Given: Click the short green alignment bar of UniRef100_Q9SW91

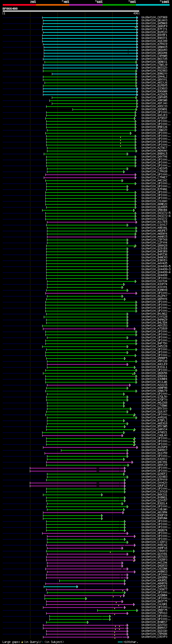Looking at the screenshot, I should point(105,109).
